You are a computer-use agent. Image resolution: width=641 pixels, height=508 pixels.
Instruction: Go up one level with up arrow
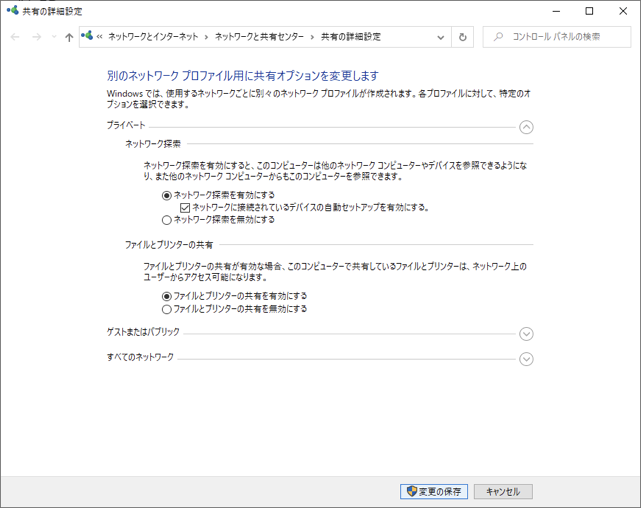click(69, 37)
